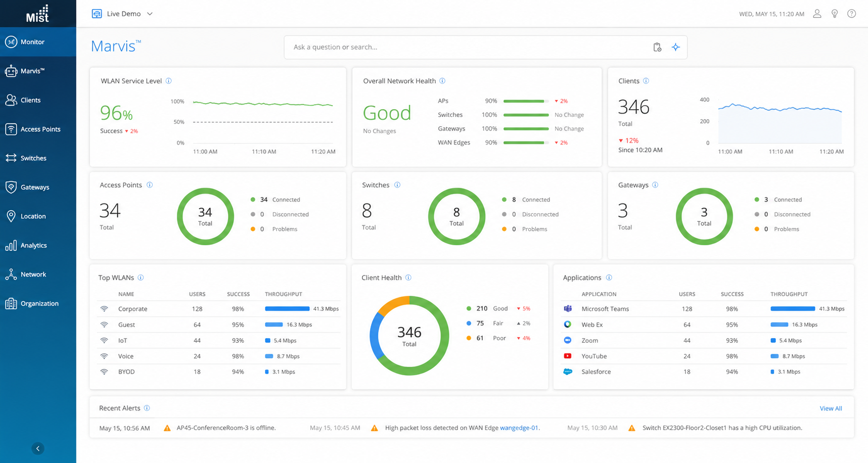Click the AP45-ConferenceRoom-3 offline alert
868x463 pixels.
(226, 428)
